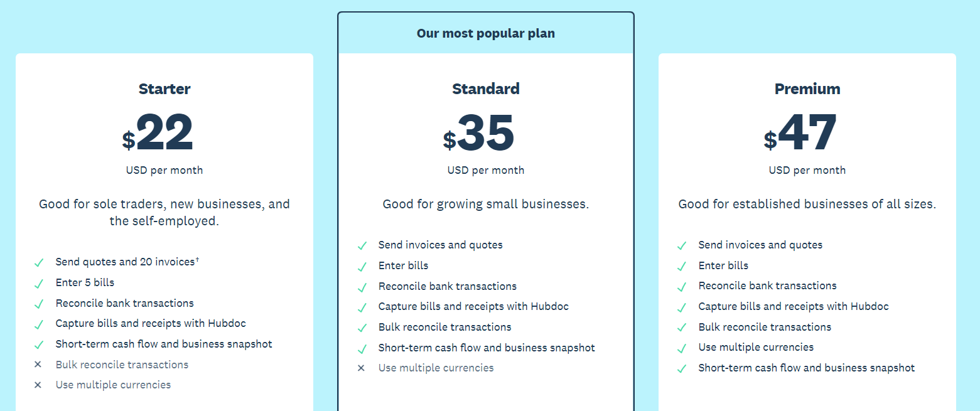Click checkmark beside Standard 'Bulk reconcile transactions'

coord(362,328)
